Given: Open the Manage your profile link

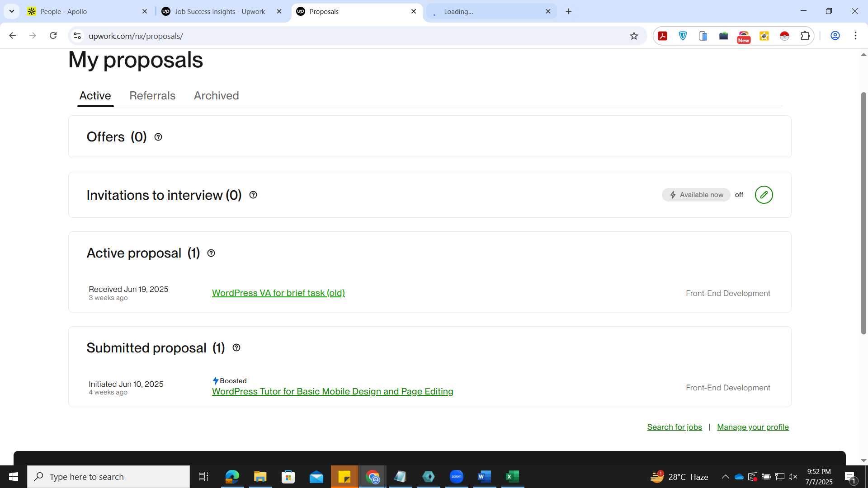Looking at the screenshot, I should pyautogui.click(x=753, y=427).
